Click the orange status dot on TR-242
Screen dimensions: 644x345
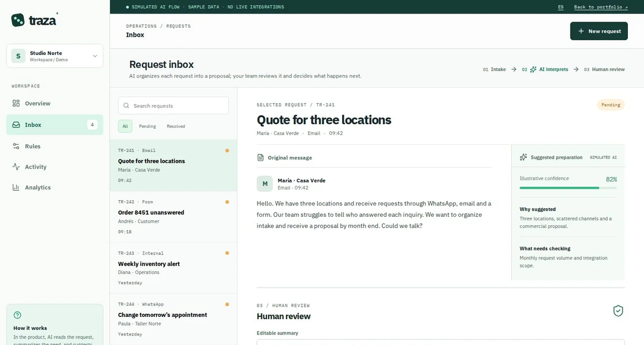[227, 202]
